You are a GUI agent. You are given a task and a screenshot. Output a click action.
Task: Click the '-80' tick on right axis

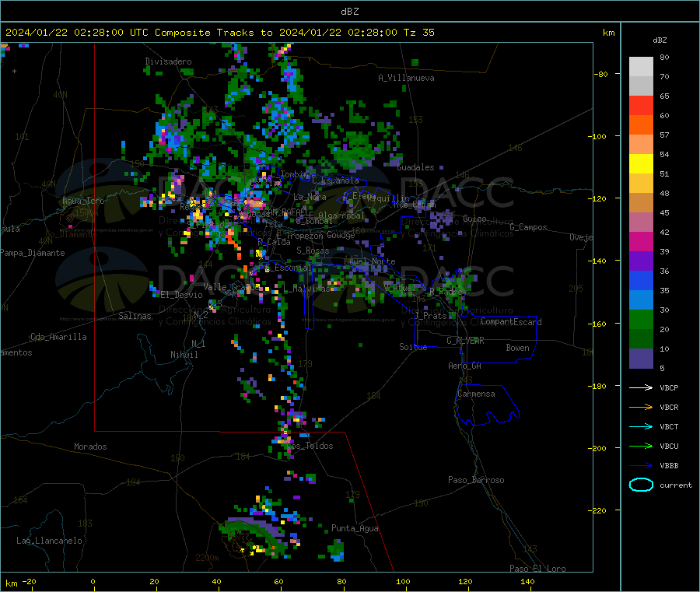pos(601,74)
